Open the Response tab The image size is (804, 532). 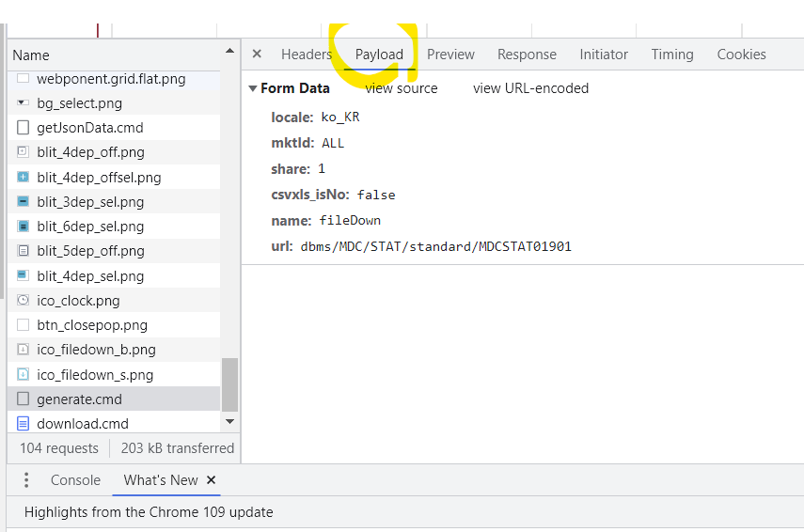pyautogui.click(x=528, y=55)
